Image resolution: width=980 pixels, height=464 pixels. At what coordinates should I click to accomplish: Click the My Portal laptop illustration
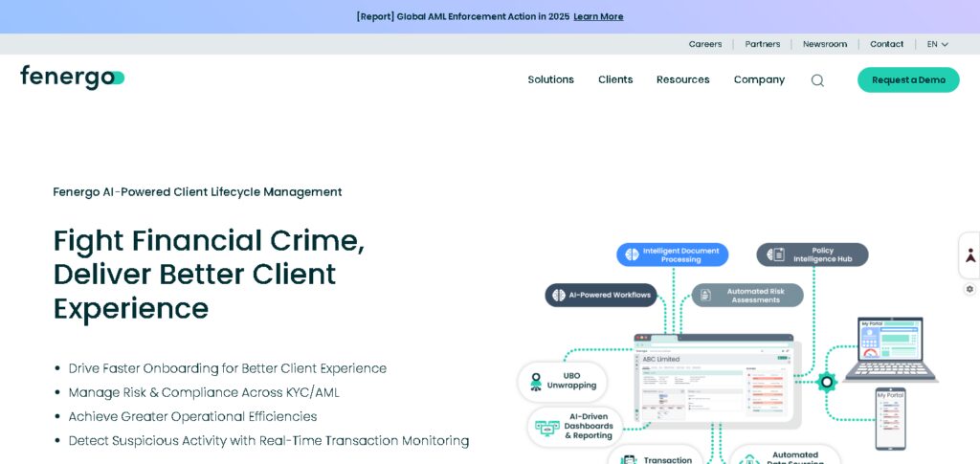click(891, 350)
